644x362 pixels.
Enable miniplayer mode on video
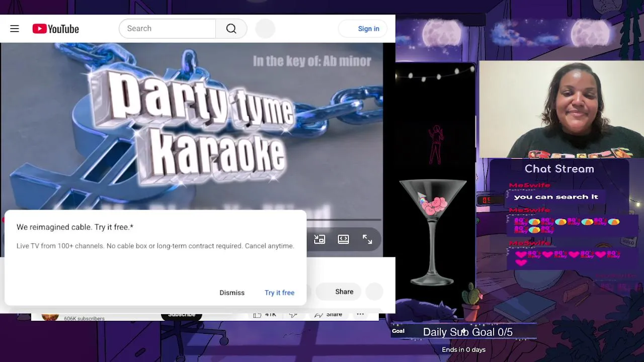pos(319,239)
